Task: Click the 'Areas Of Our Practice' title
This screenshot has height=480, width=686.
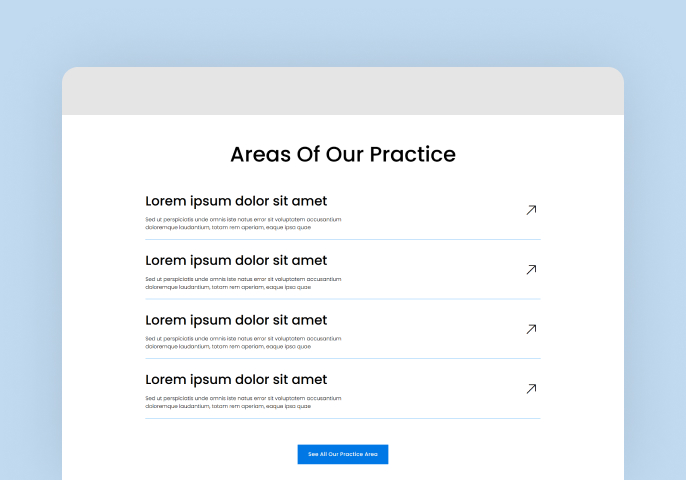Action: (x=343, y=154)
